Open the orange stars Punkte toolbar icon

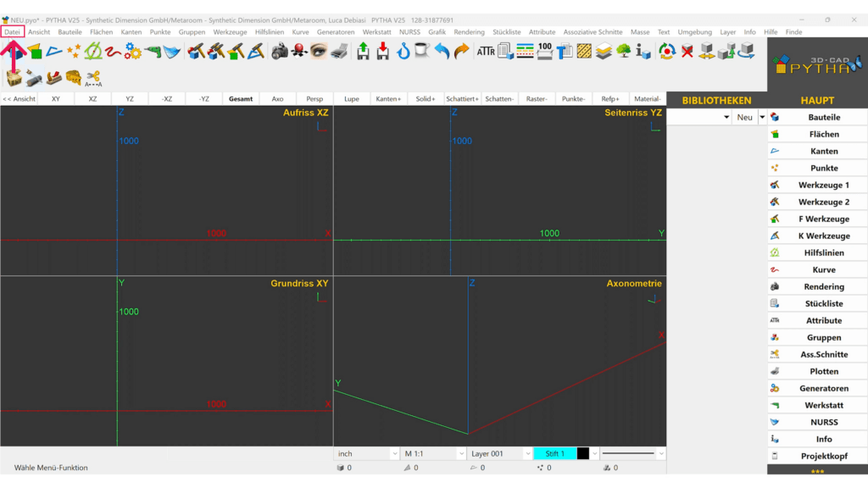pos(74,52)
